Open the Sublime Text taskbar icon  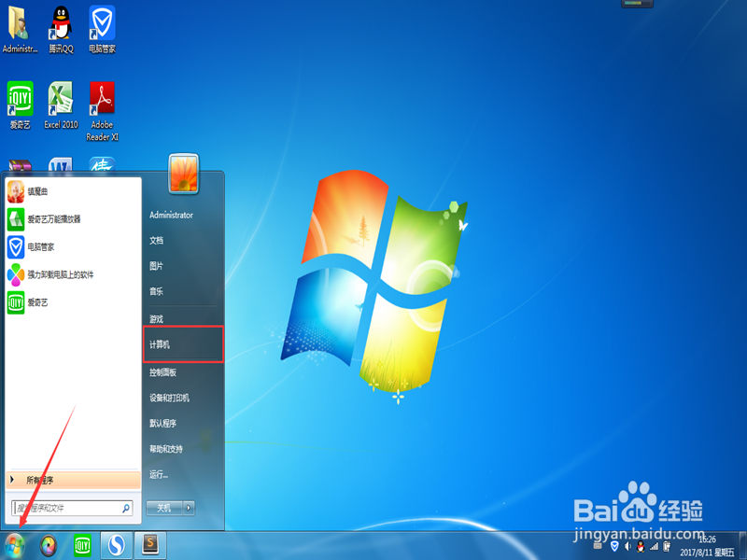coord(150,545)
